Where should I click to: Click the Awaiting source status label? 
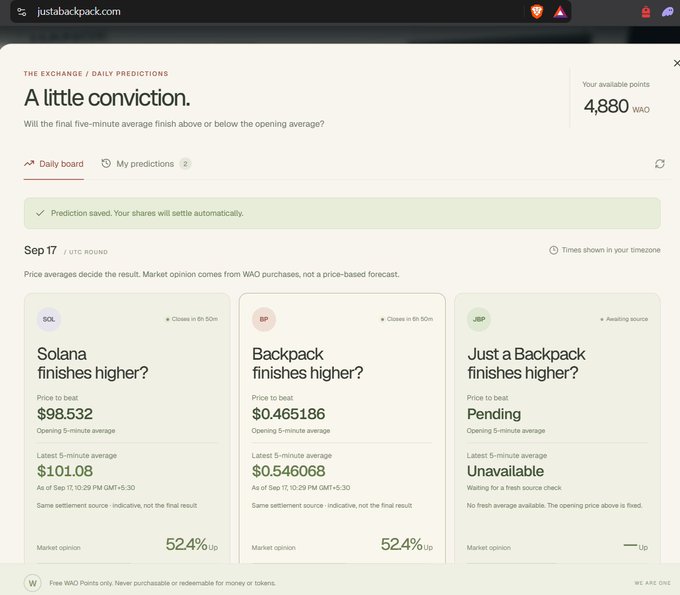click(x=624, y=319)
